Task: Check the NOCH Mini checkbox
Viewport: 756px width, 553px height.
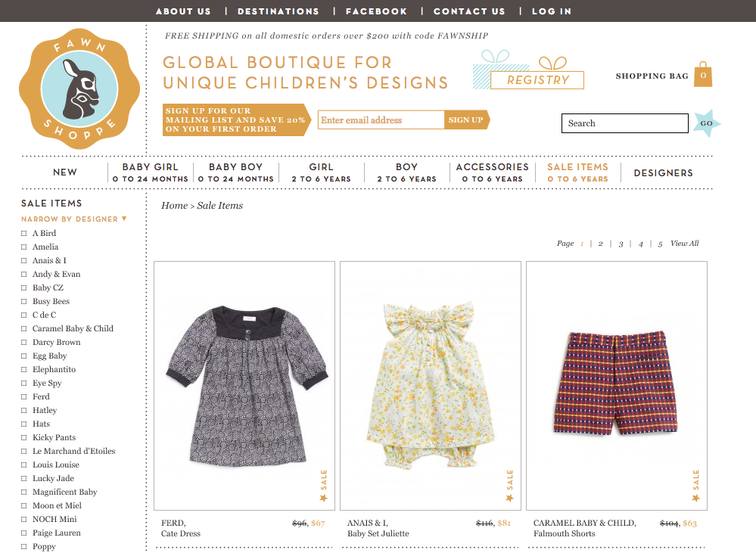Action: tap(23, 519)
